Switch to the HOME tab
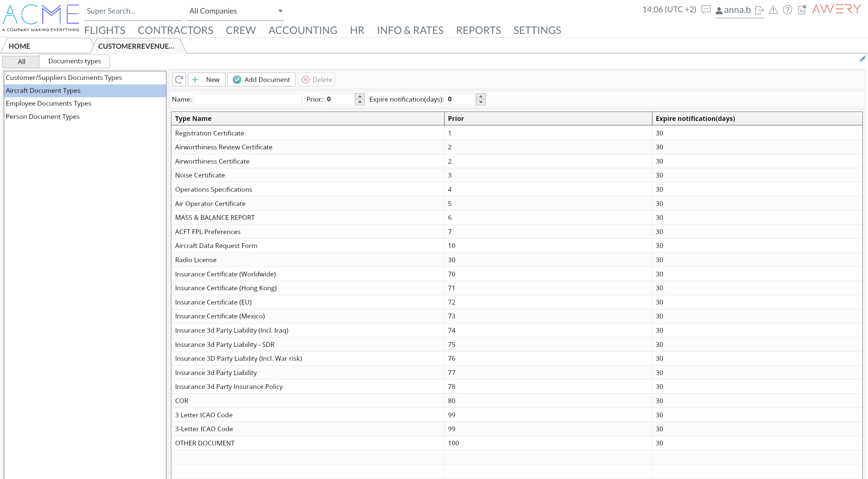This screenshot has height=479, width=868. tap(19, 46)
